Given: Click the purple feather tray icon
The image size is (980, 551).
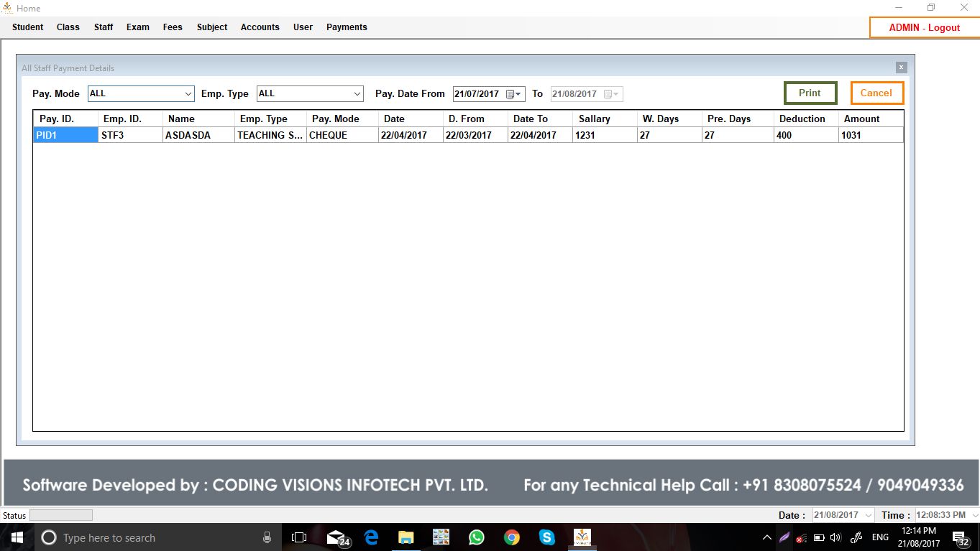Looking at the screenshot, I should tap(784, 537).
